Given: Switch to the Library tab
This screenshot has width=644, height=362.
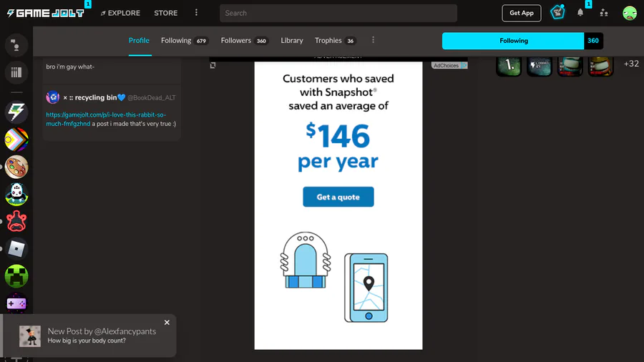Looking at the screenshot, I should point(292,41).
